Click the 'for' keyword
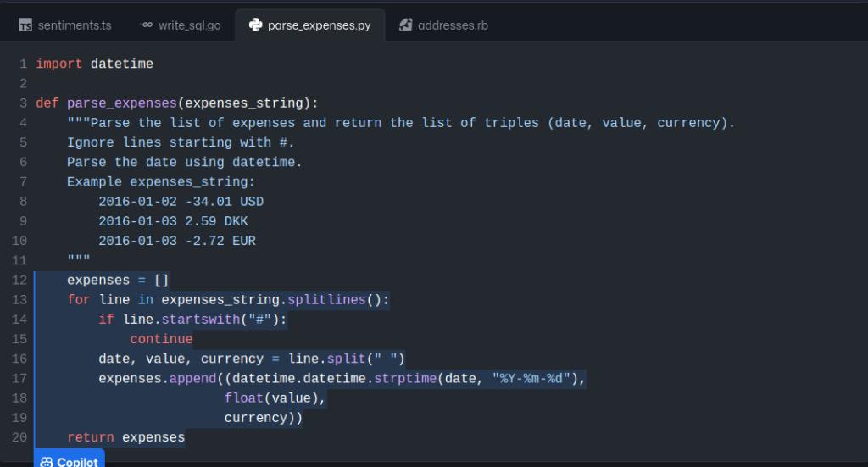The image size is (868, 467). [x=79, y=300]
